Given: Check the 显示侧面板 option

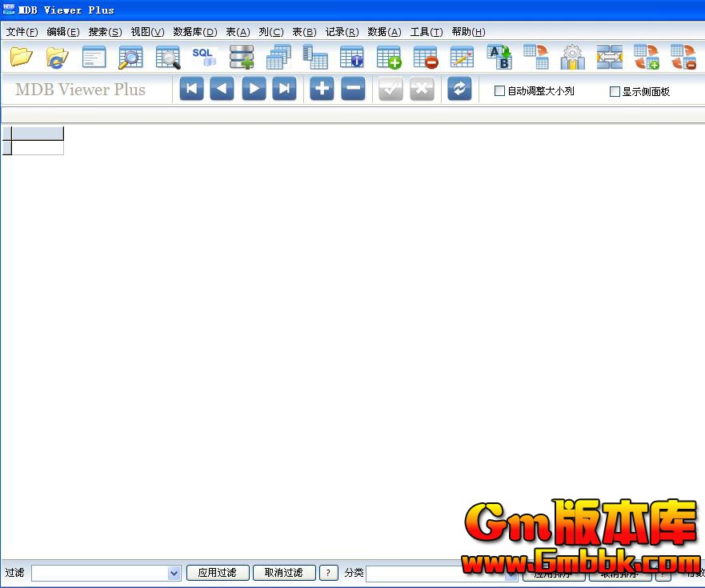Looking at the screenshot, I should click(x=615, y=91).
